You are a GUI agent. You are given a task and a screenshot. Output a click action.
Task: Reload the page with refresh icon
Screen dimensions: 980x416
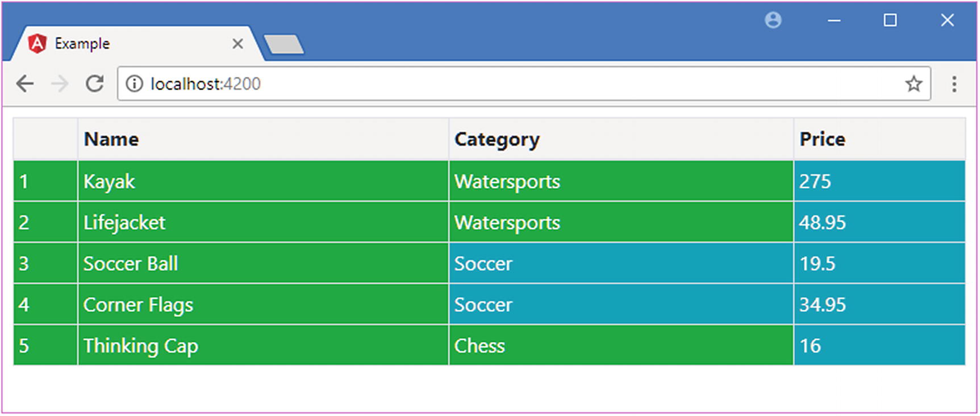pyautogui.click(x=95, y=84)
